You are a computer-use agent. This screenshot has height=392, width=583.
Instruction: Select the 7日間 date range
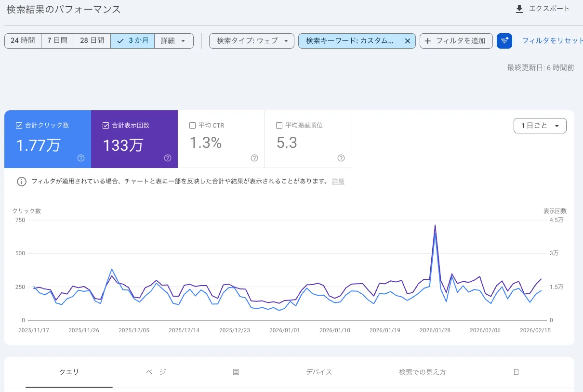pyautogui.click(x=57, y=41)
